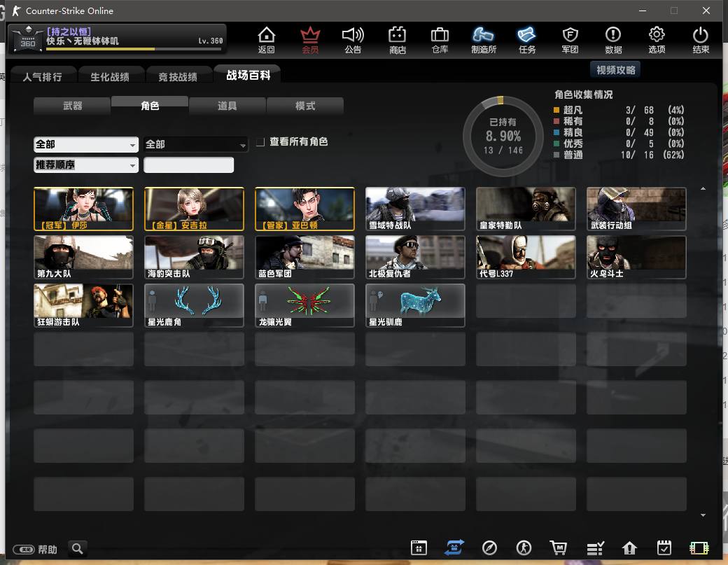Click the level 360 rank badge

pos(28,39)
